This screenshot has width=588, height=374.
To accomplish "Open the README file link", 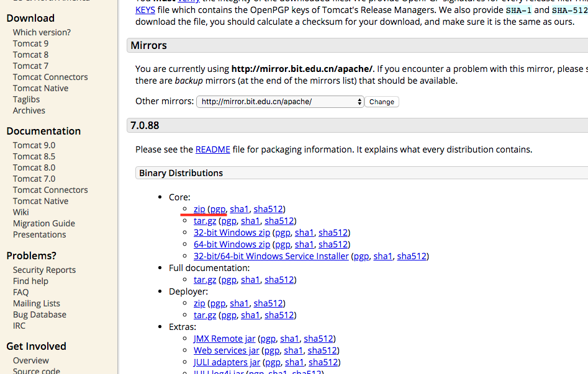I will coord(212,149).
